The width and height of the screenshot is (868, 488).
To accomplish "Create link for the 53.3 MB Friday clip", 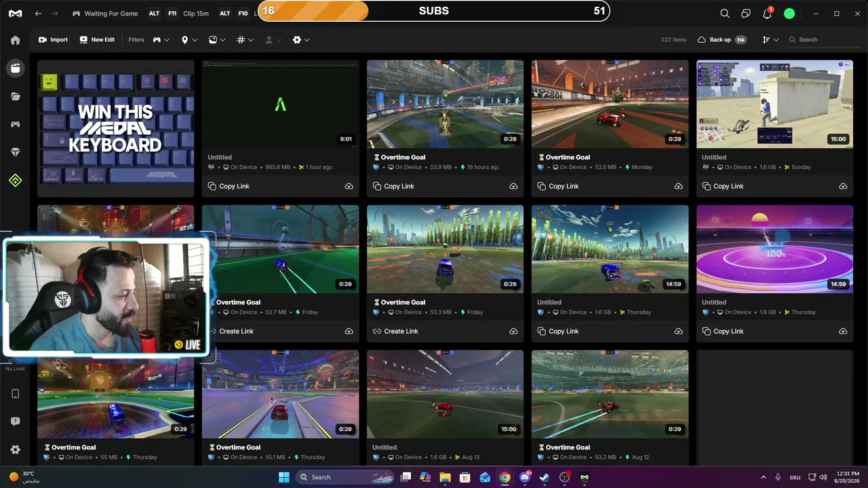I will (x=395, y=331).
